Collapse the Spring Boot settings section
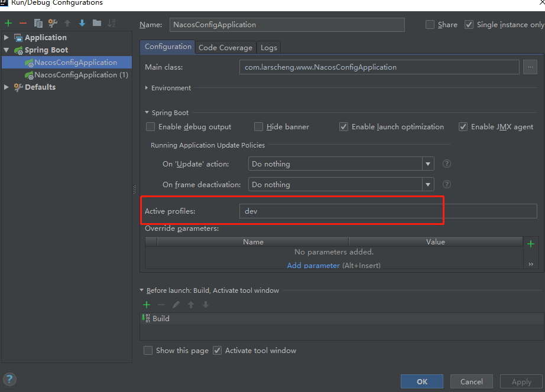Viewport: 545px width, 392px height. pyautogui.click(x=147, y=113)
